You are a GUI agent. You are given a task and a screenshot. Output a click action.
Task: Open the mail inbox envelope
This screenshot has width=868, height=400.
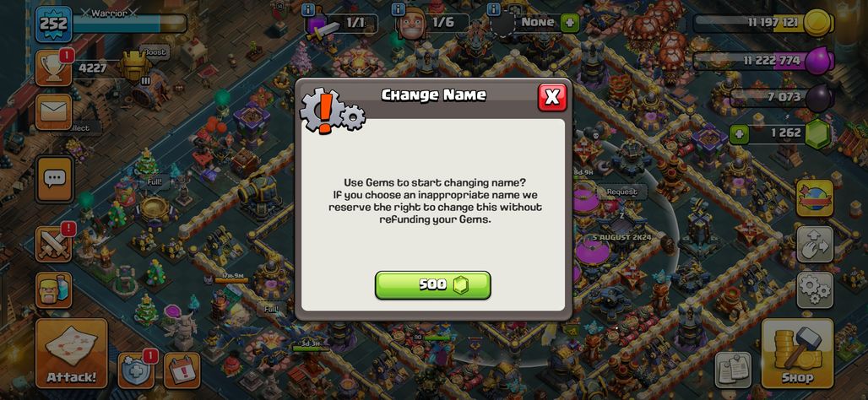(54, 112)
